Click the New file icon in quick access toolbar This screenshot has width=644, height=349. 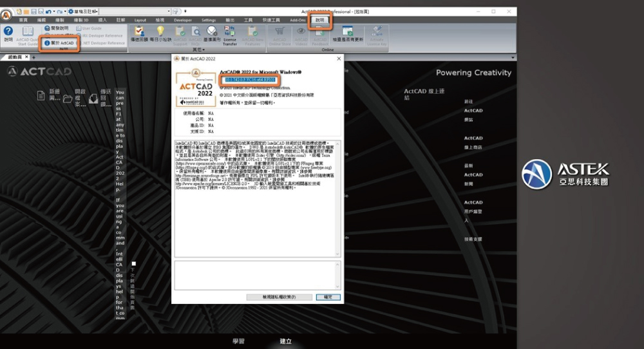coord(19,12)
